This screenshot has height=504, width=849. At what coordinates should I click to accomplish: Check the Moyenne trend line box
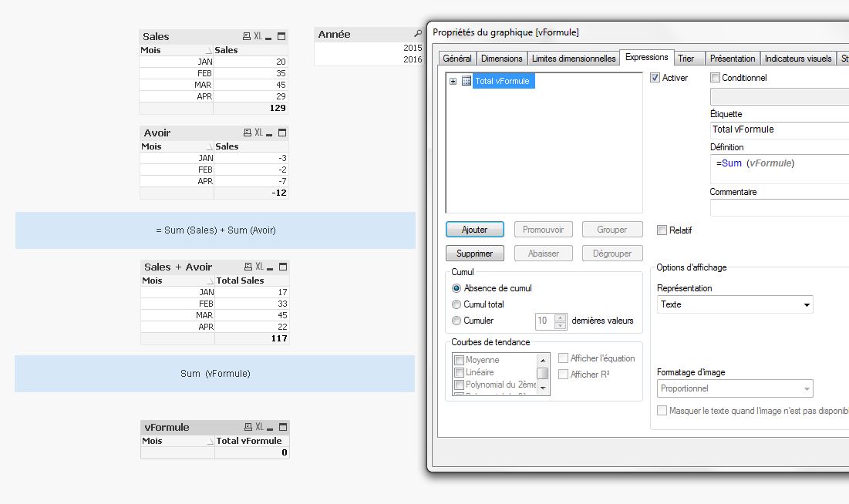pos(459,360)
